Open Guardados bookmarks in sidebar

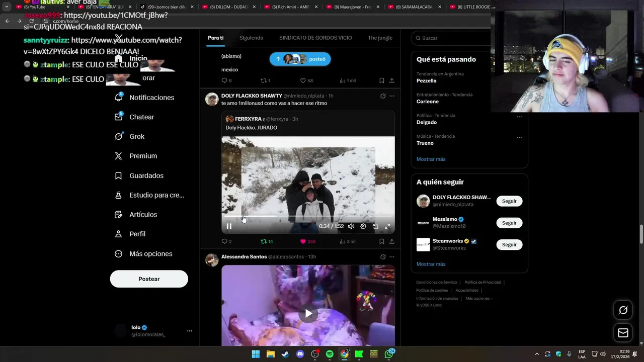139,175
